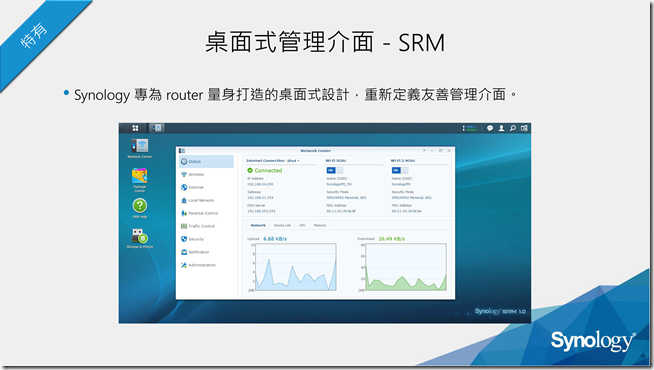Switch to the Memory tab
This screenshot has height=370, width=654.
[320, 225]
